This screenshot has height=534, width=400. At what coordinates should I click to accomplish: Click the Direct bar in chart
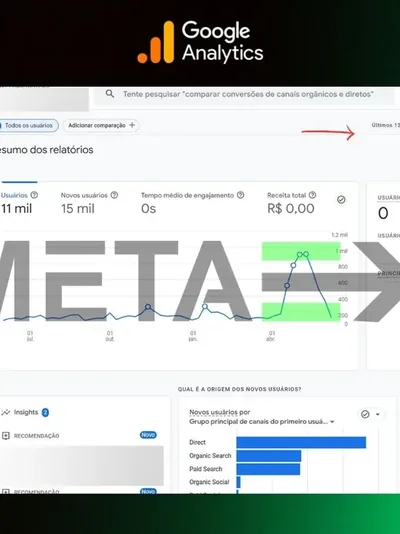click(x=301, y=442)
